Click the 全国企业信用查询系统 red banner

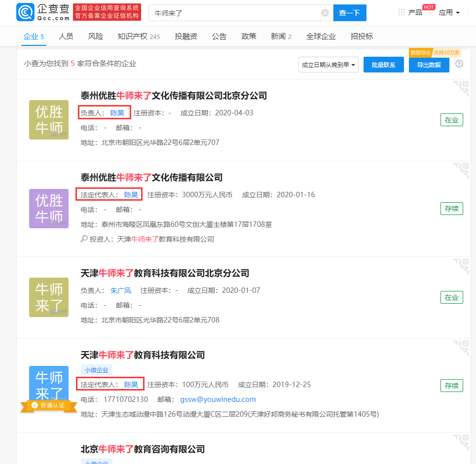point(107,12)
